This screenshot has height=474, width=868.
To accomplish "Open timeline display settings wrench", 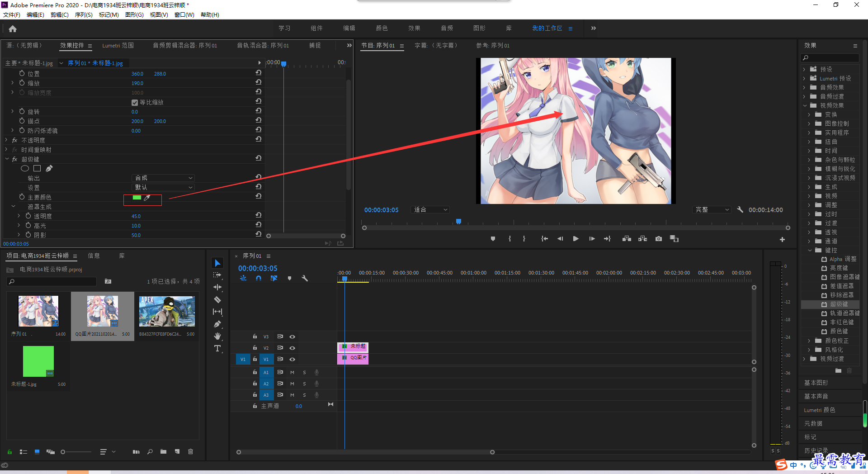I will click(305, 279).
